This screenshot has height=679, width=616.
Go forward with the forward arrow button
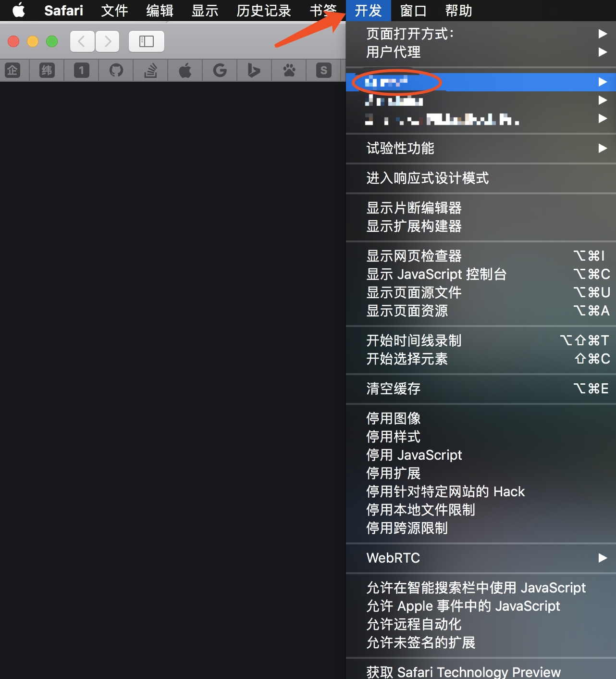[x=107, y=41]
